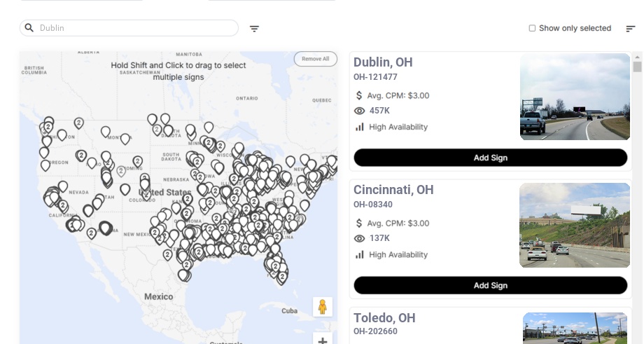Toggle the Show only selected checkbox
This screenshot has width=644, height=344.
[533, 29]
